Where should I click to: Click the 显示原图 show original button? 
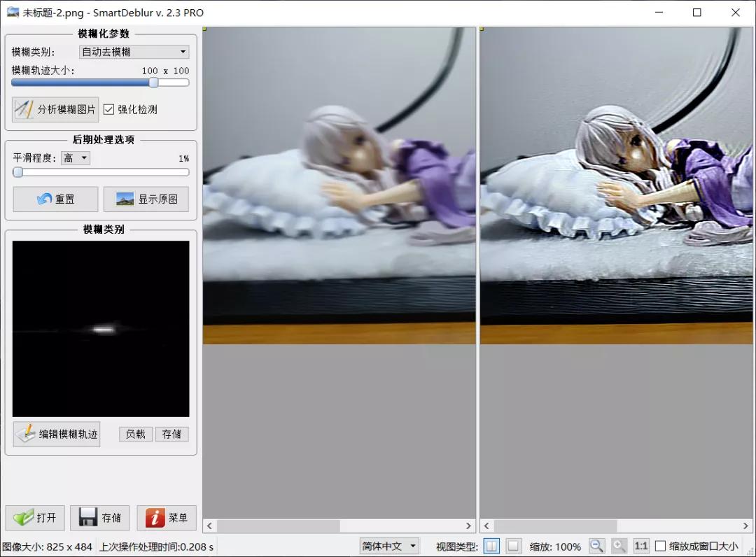(x=146, y=199)
